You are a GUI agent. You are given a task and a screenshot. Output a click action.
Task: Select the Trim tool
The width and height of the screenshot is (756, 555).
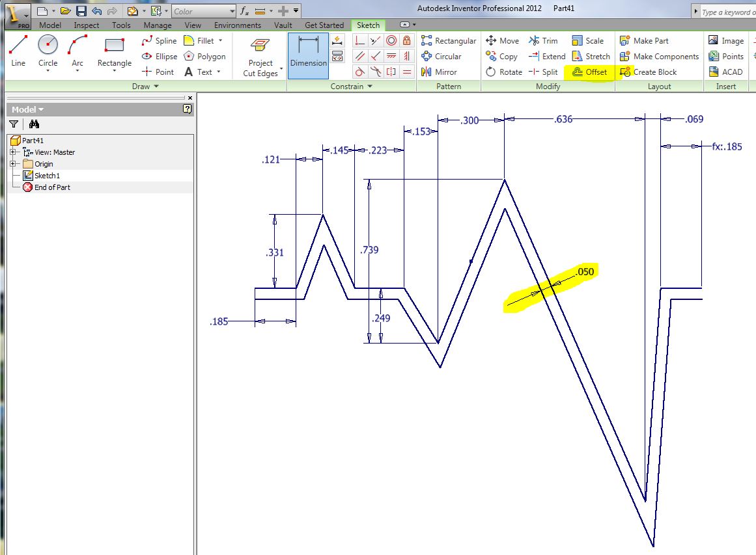pyautogui.click(x=543, y=41)
